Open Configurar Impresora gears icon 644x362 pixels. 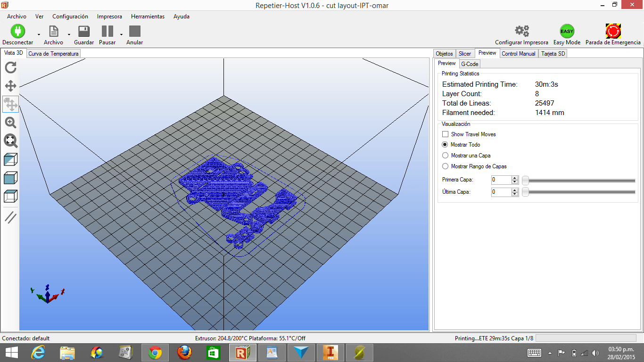click(521, 31)
